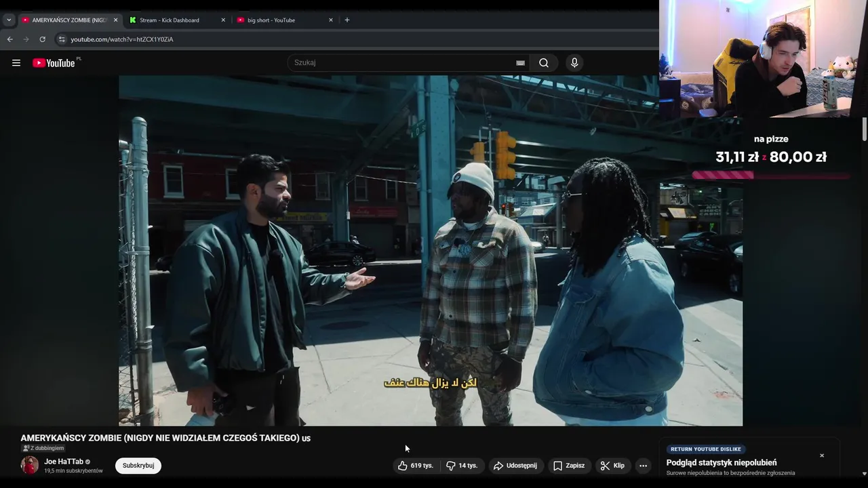Click the thumbs-up like button, 619 tys.
The height and width of the screenshot is (488, 868).
click(416, 466)
